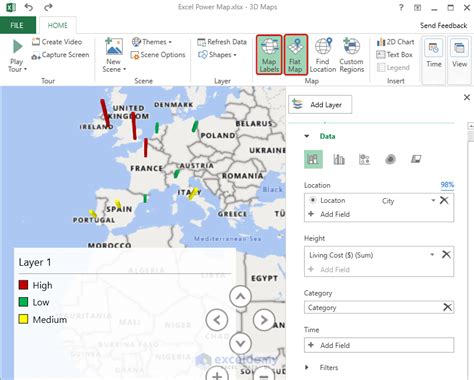Viewport: 474px width, 380px height.
Task: Click Send Feedback
Action: coord(443,25)
